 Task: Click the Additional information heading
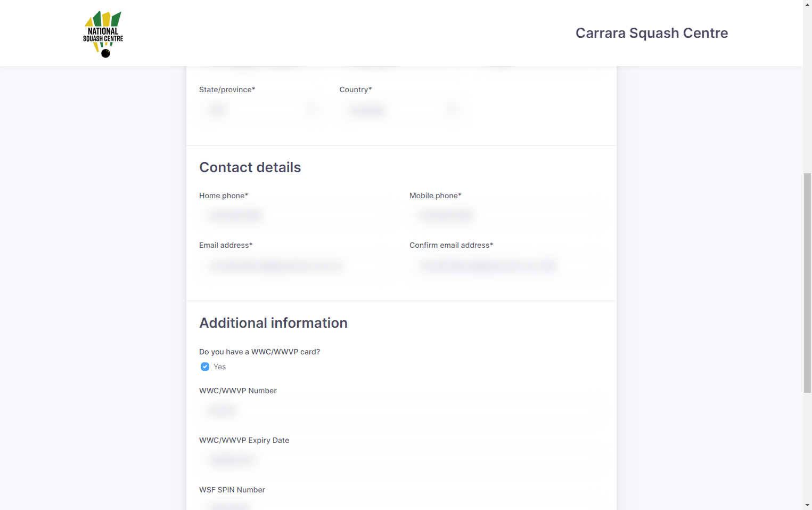pos(273,323)
